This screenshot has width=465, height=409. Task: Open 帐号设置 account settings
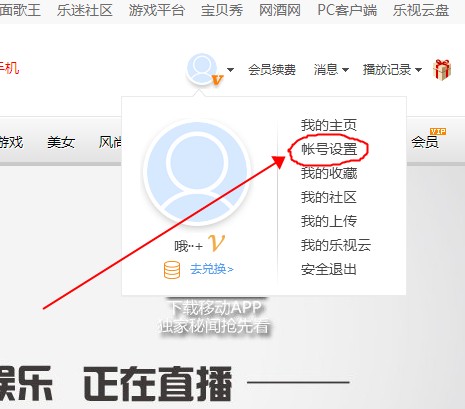tap(329, 149)
